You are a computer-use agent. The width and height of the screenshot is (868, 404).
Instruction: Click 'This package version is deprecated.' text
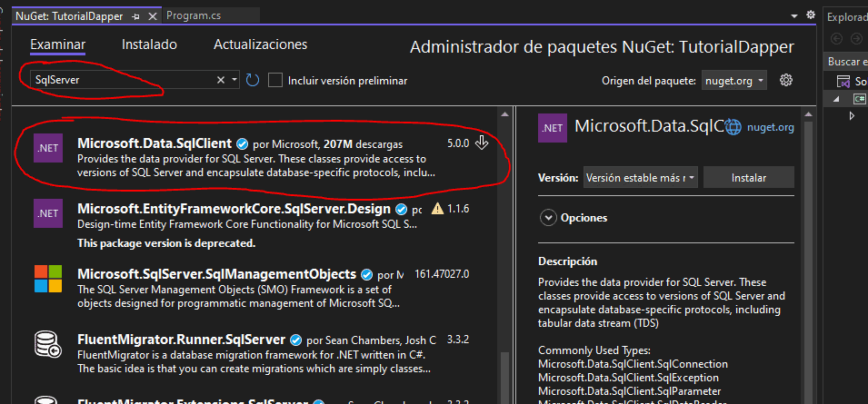tap(166, 243)
